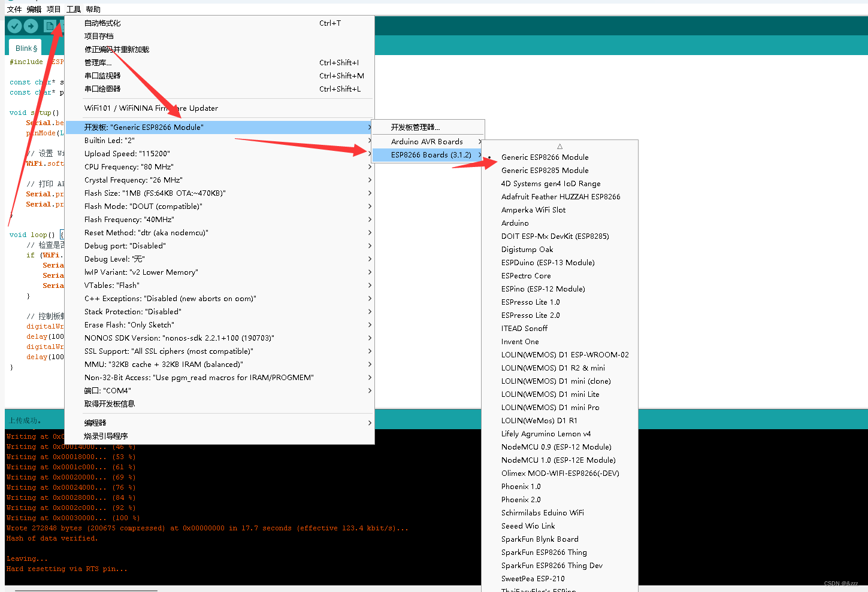Expand NONOS SDK Version submenu
This screenshot has height=592, width=868.
coord(219,338)
